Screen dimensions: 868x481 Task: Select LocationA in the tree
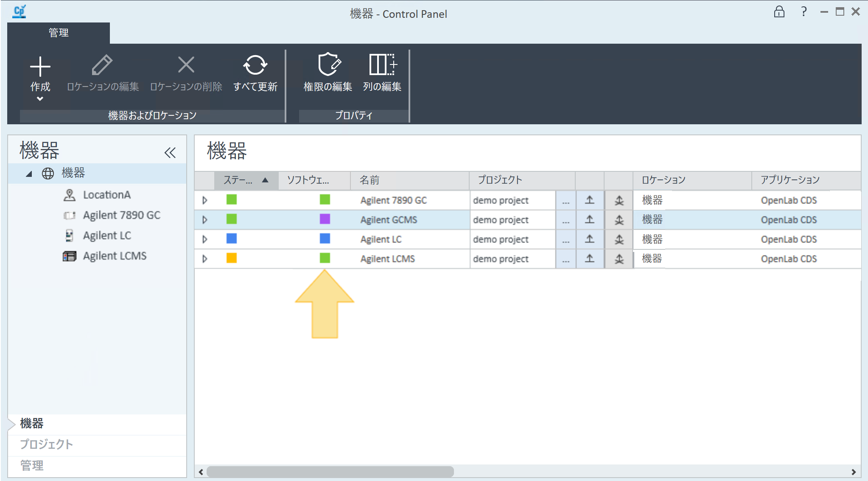tap(107, 195)
